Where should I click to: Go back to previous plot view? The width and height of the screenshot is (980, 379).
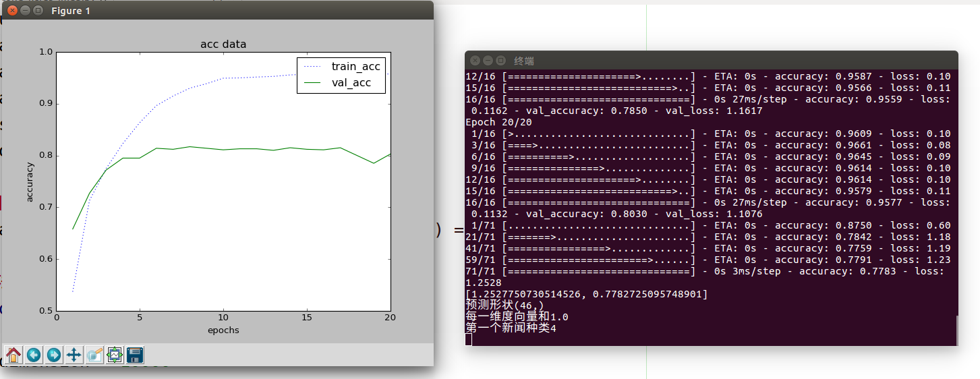34,355
